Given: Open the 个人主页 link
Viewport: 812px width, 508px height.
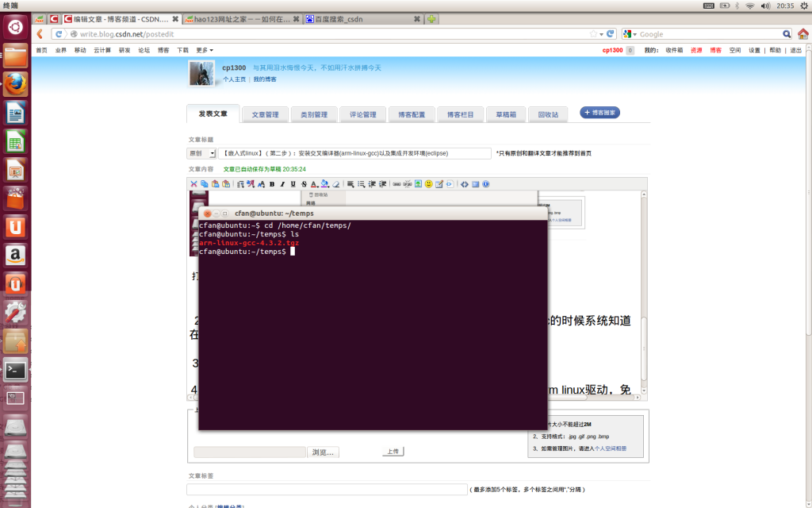Looking at the screenshot, I should tap(234, 79).
